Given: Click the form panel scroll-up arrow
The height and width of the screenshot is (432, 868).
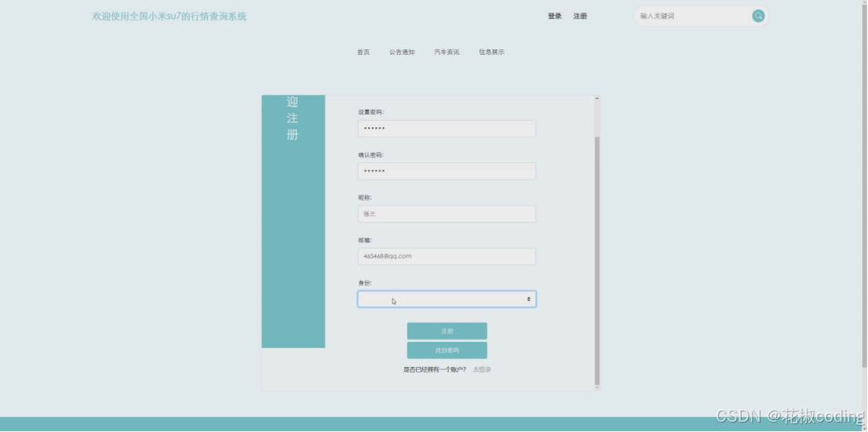Looking at the screenshot, I should 596,98.
